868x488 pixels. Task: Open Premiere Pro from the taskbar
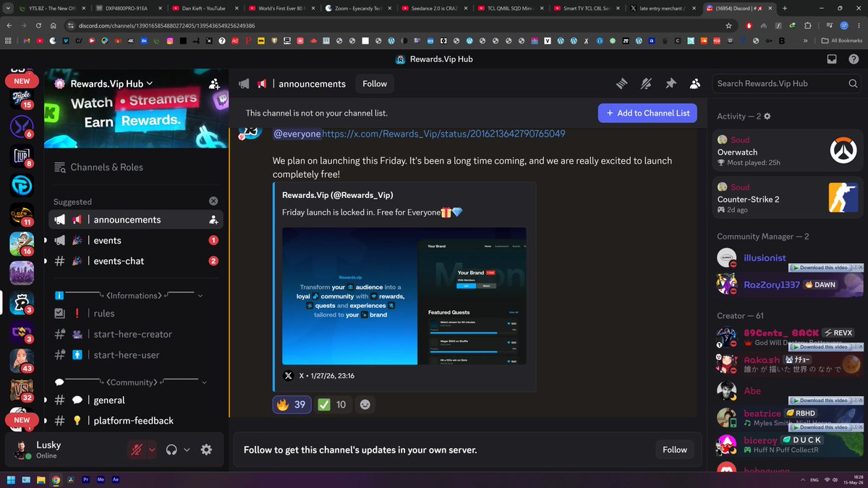click(x=85, y=479)
